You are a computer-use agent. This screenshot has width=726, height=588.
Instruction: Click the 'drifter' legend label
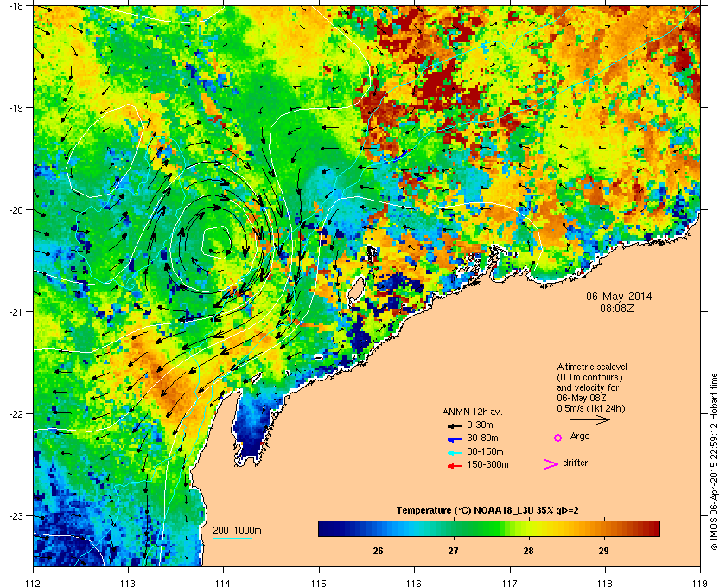[x=575, y=463]
